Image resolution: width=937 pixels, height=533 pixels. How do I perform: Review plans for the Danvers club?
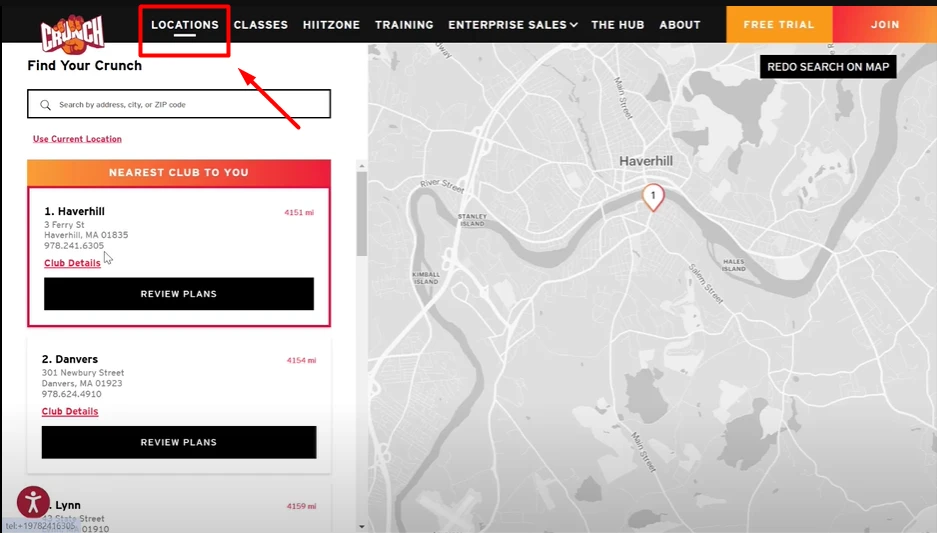(179, 442)
